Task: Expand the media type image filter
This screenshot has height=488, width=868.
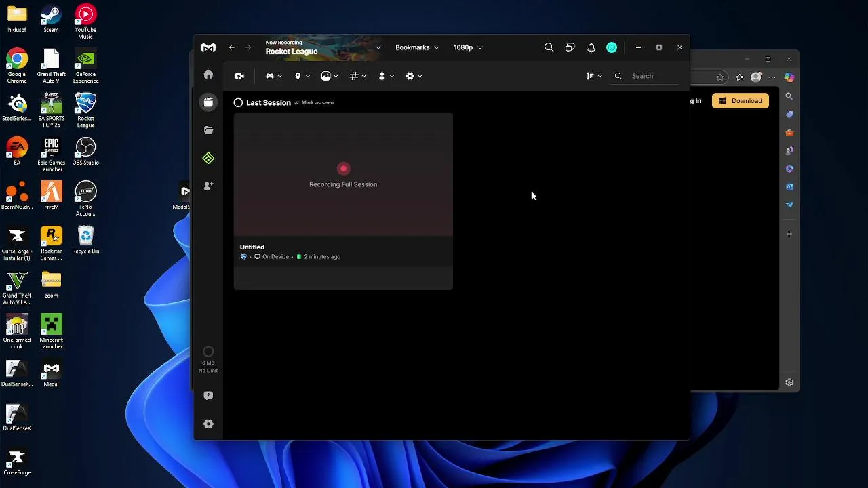Action: [x=330, y=76]
